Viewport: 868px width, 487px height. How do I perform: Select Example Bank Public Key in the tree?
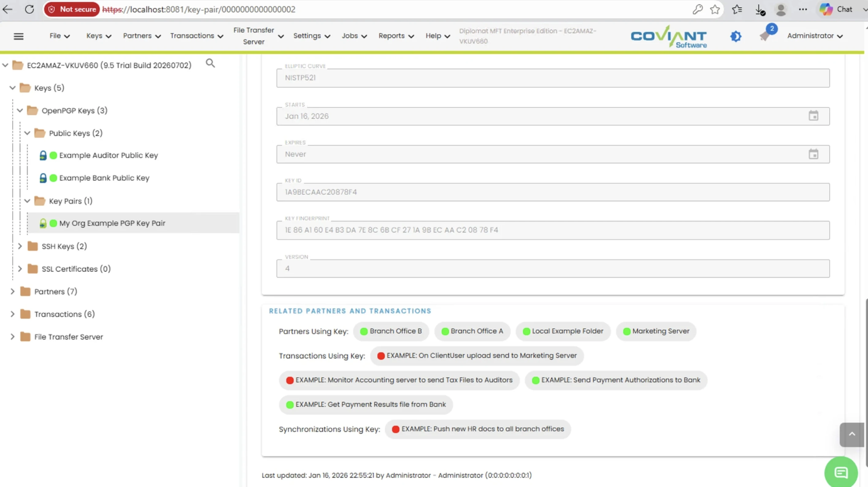(x=104, y=178)
